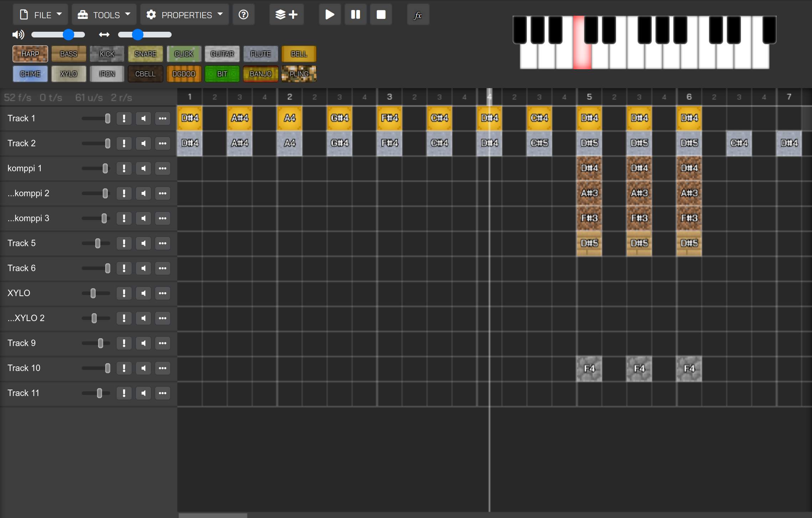
Task: Click the Play button
Action: (330, 15)
